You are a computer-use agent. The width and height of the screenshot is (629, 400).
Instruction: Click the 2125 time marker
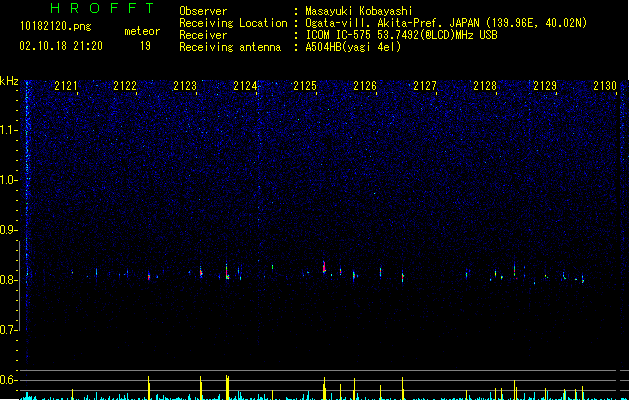point(305,86)
